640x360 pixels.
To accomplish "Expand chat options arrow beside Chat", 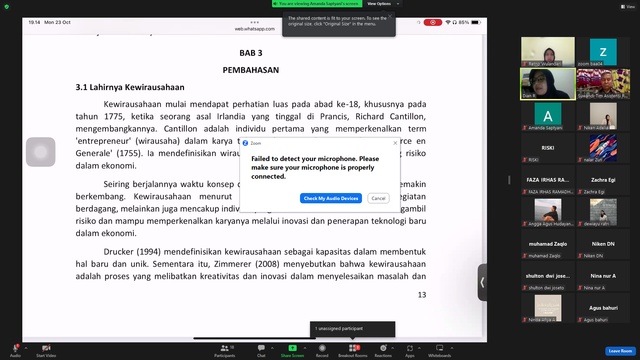I will tap(272, 348).
